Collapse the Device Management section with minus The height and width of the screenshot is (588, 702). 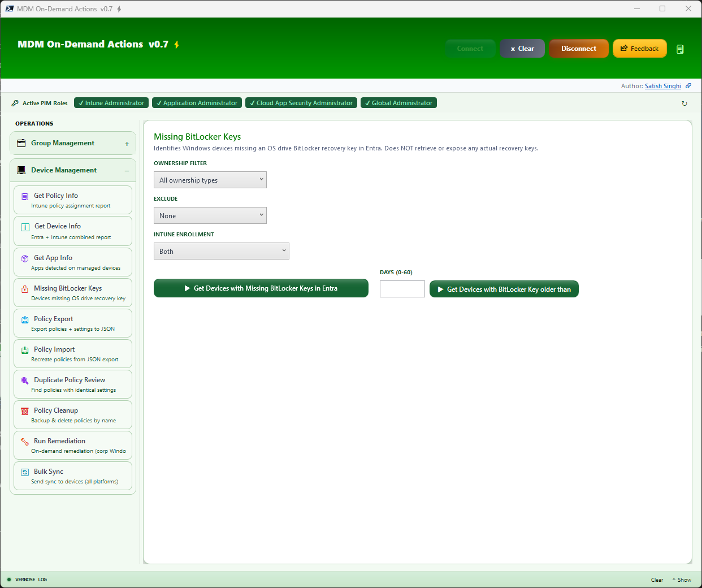click(127, 171)
